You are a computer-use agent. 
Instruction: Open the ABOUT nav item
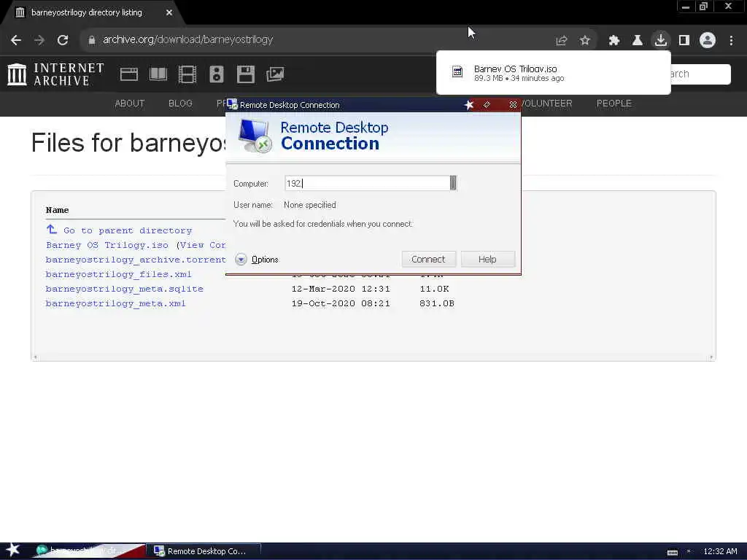[x=130, y=104]
